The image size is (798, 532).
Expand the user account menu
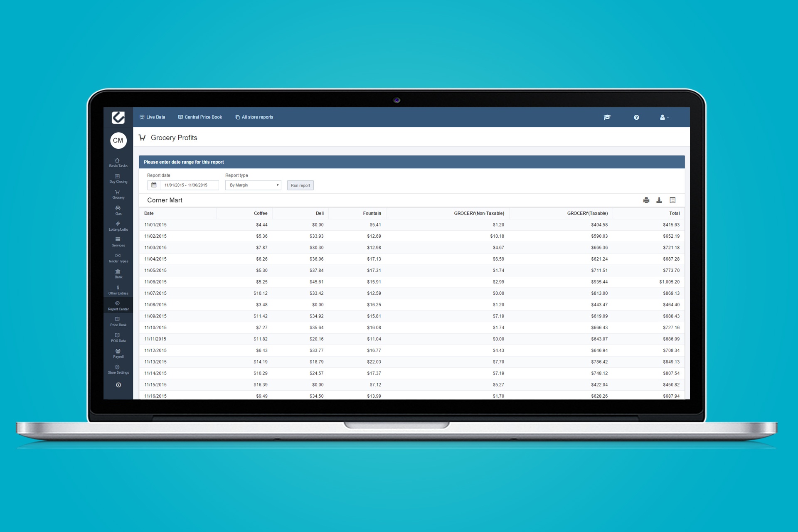(664, 118)
